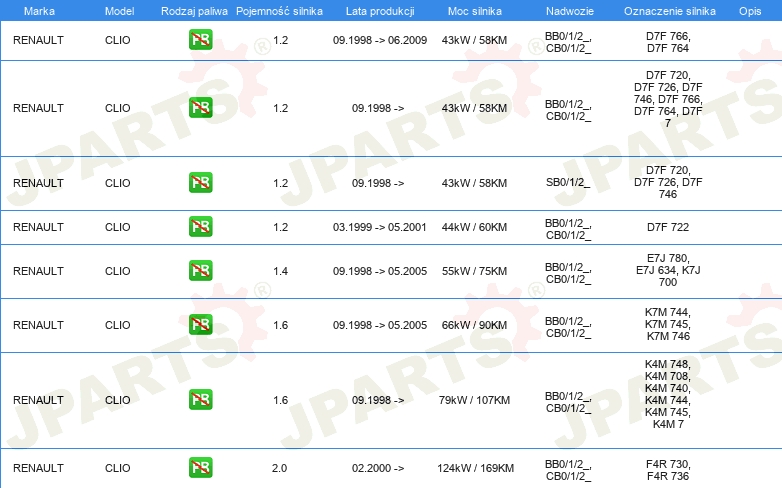Click the date range 03.1999 -> 05.2001
Viewport: 782px width, 488px height.
380,227
